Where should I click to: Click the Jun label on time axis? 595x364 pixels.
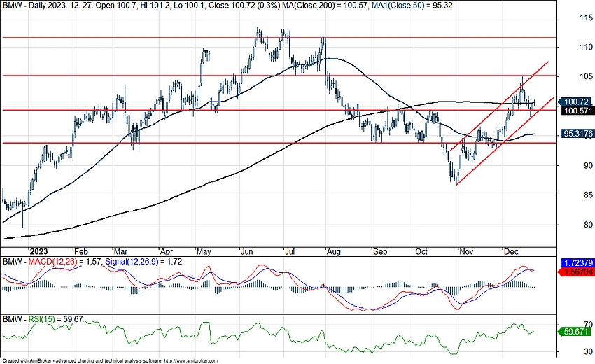pos(247,251)
